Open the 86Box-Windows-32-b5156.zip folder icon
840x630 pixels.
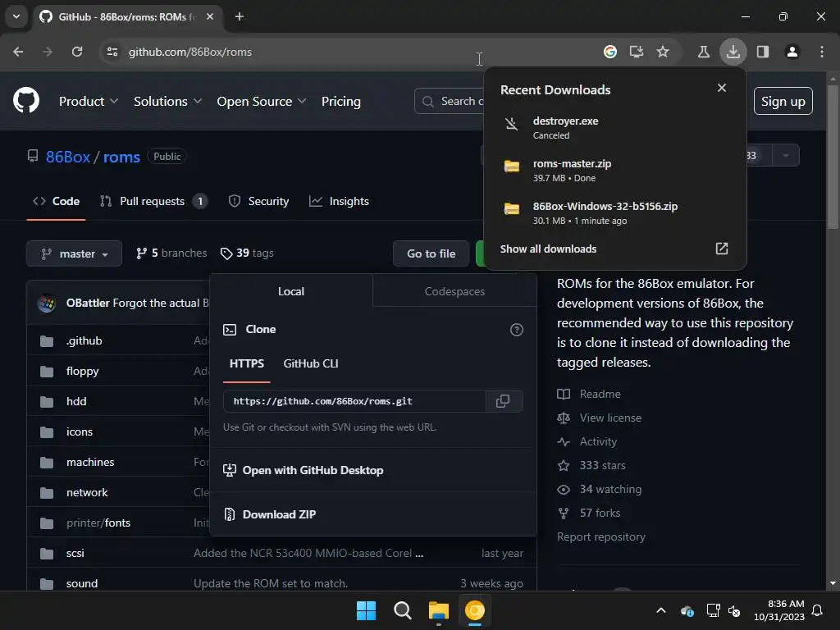[x=512, y=208]
